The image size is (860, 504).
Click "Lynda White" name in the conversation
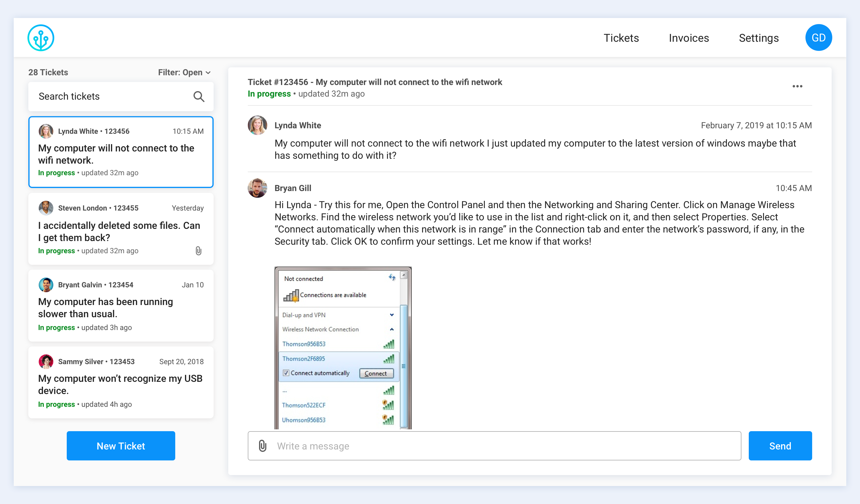point(298,125)
